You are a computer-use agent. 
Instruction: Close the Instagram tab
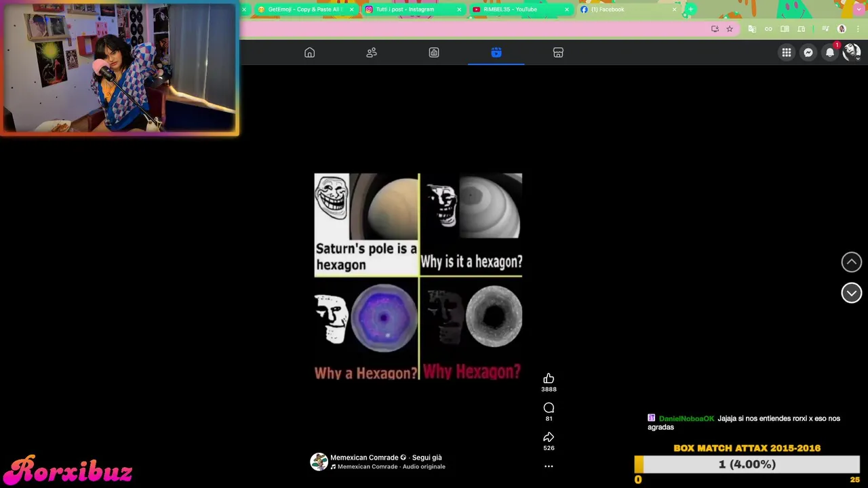coord(459,9)
